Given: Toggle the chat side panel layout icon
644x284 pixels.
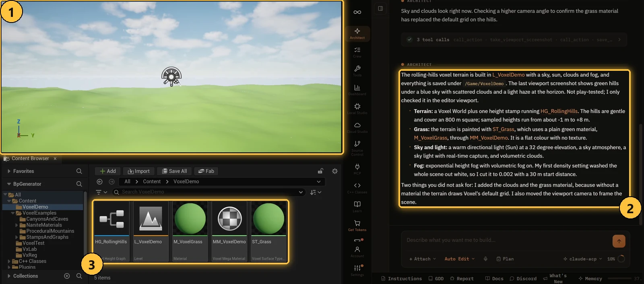Looking at the screenshot, I should pyautogui.click(x=380, y=8).
